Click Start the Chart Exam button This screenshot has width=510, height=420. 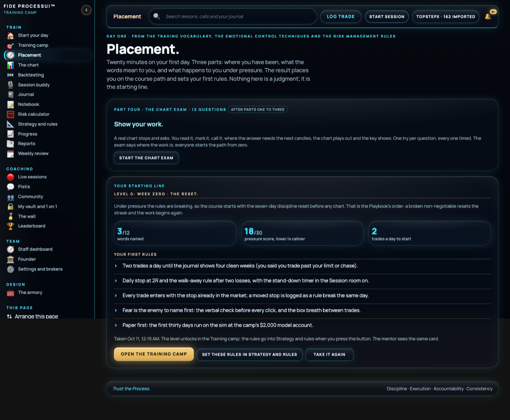(x=146, y=158)
